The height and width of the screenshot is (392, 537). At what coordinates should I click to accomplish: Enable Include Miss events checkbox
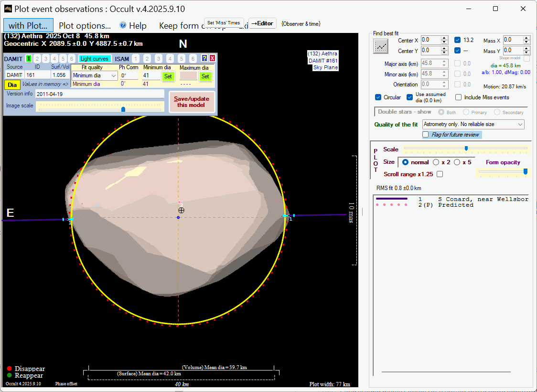tap(459, 97)
